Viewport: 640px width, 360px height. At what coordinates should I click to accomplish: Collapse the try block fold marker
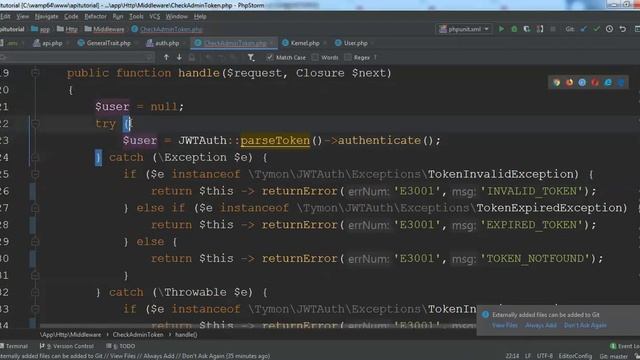click(x=35, y=123)
